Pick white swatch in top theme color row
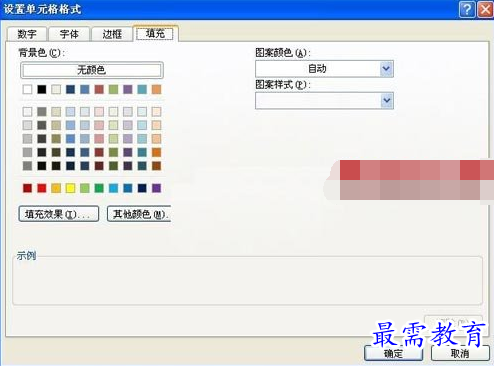494x366 pixels. click(27, 89)
